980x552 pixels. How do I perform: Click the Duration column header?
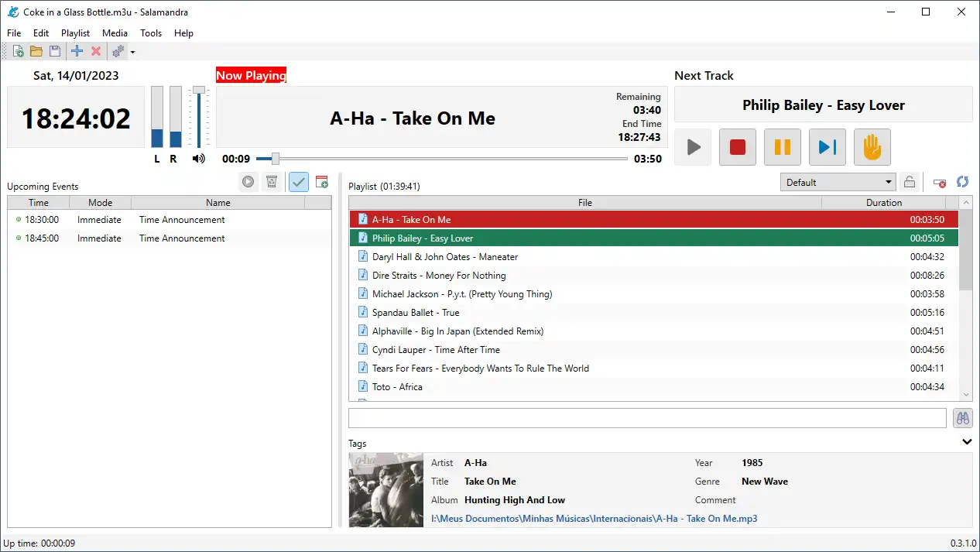[883, 203]
